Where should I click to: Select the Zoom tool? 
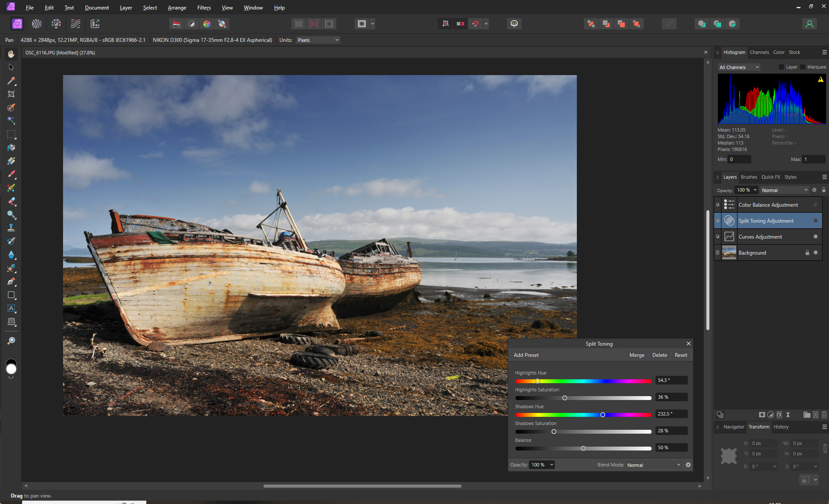[x=11, y=341]
